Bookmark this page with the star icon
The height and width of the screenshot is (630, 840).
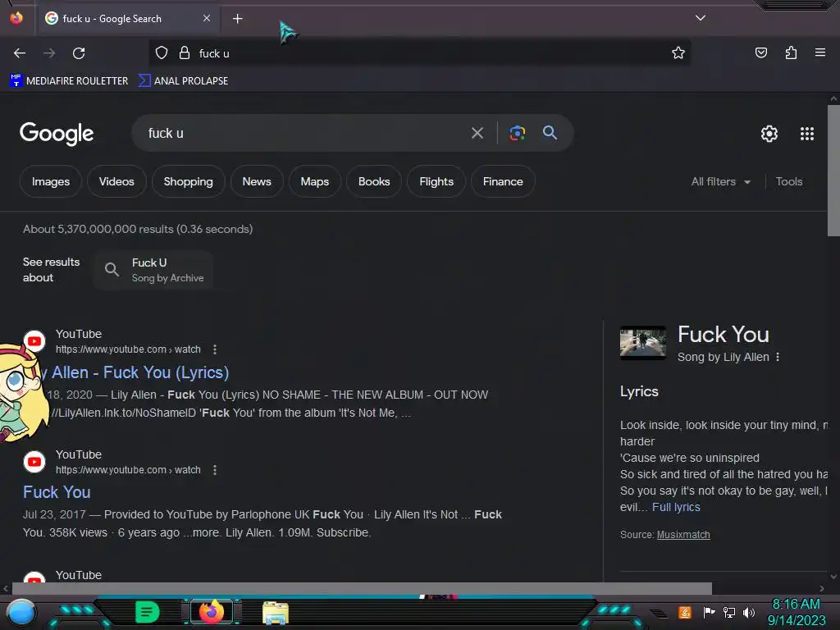[678, 53]
